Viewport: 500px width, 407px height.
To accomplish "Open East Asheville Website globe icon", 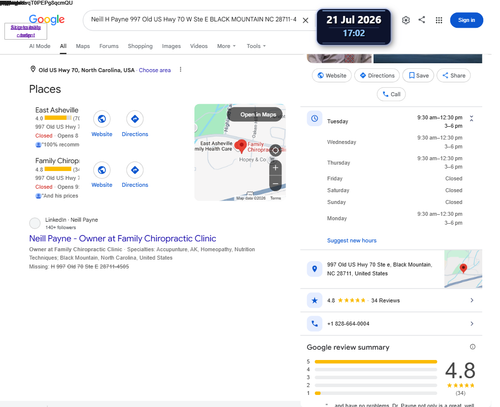I will tap(102, 119).
